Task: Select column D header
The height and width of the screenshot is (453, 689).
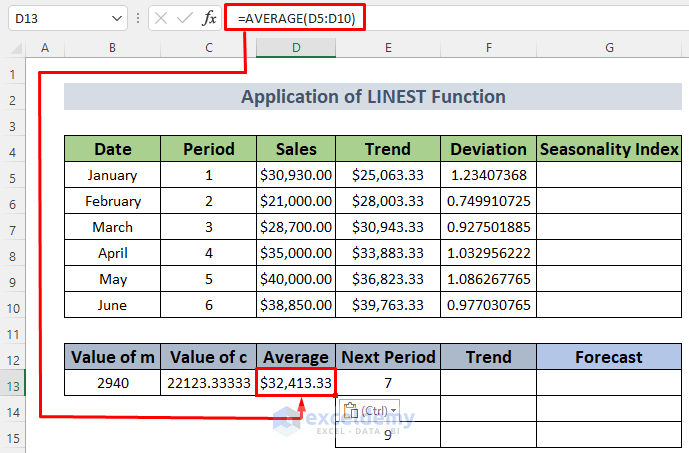Action: pos(295,48)
